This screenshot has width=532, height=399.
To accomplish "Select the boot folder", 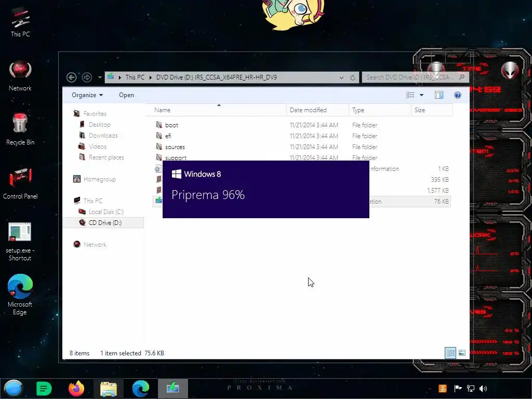I will pyautogui.click(x=171, y=125).
